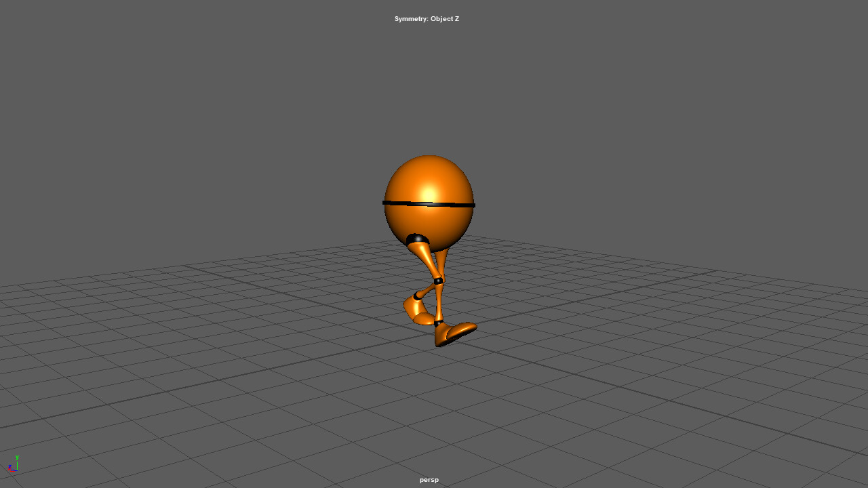The width and height of the screenshot is (868, 488).
Task: Select the bent knee joint of the character
Action: 438,279
